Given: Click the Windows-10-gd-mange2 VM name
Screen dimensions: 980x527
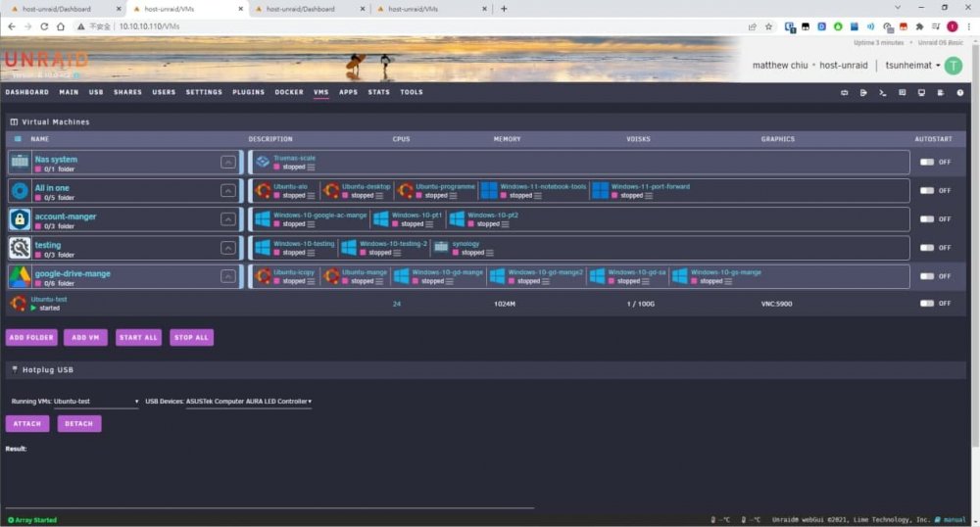Looking at the screenshot, I should tap(545, 272).
